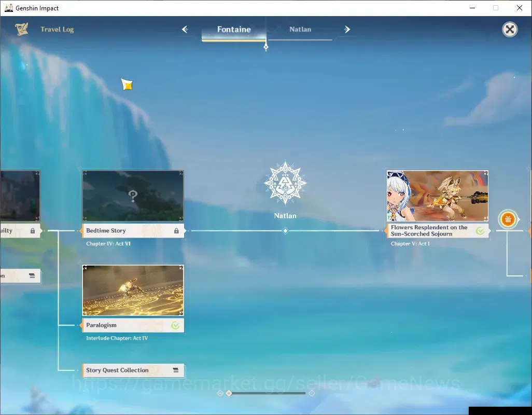Open Story Quest Collection
Screen dimensions: 532x415
click(x=133, y=370)
